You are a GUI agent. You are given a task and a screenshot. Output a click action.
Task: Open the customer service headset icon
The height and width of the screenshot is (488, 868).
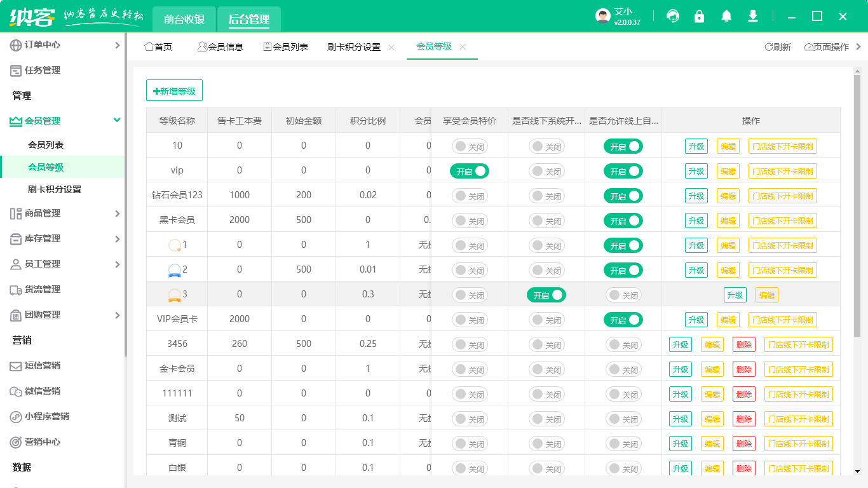(672, 16)
